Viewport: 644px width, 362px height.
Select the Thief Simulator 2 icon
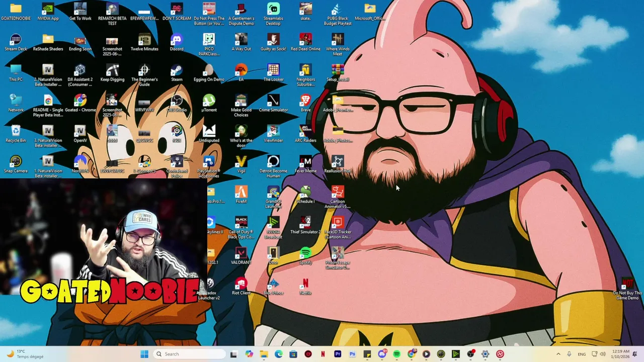pyautogui.click(x=305, y=226)
